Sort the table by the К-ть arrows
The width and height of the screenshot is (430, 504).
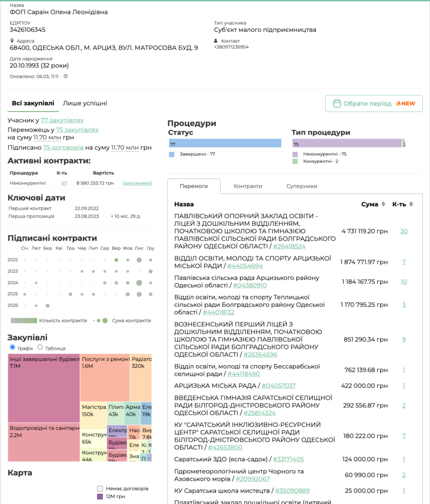click(x=411, y=204)
